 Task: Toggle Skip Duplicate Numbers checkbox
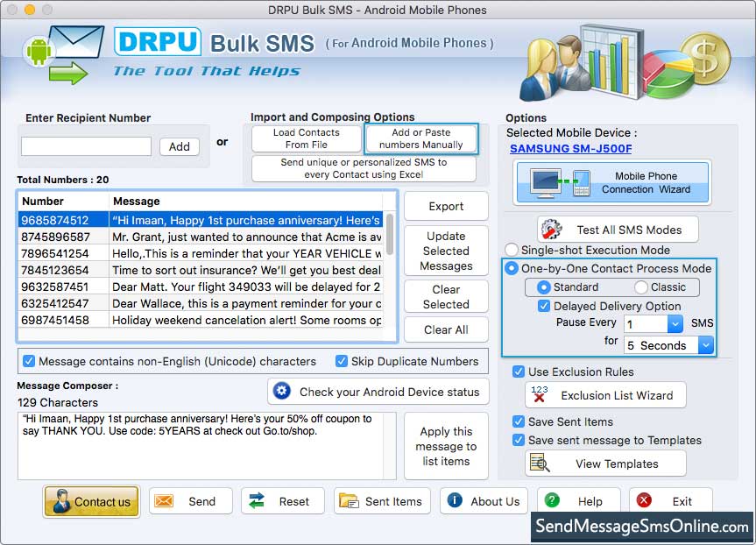click(342, 361)
